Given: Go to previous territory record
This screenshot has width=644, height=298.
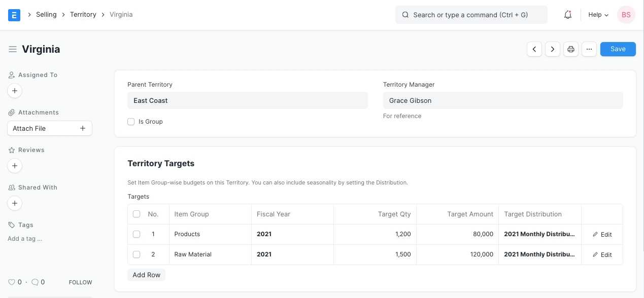Looking at the screenshot, I should pos(534,49).
